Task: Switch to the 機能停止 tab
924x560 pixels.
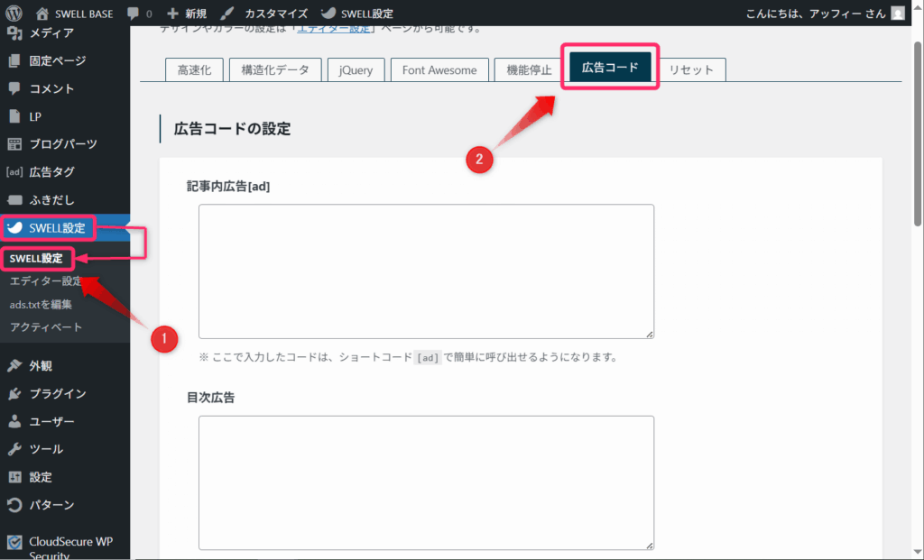Action: click(529, 69)
